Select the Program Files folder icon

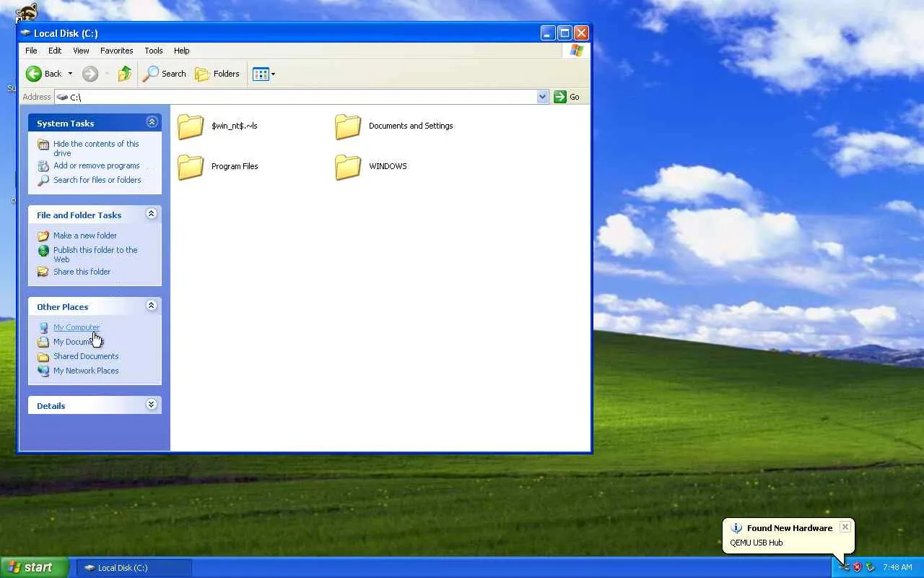(x=191, y=167)
